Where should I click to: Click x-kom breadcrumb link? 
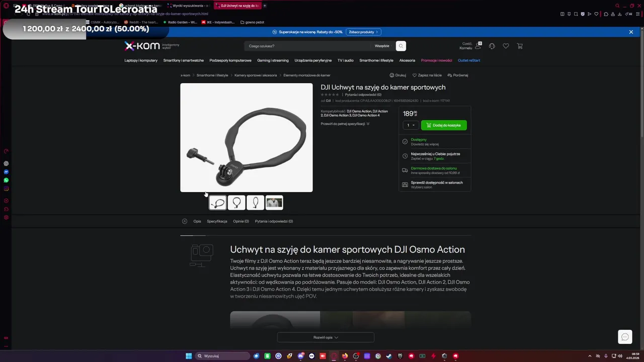tap(185, 75)
